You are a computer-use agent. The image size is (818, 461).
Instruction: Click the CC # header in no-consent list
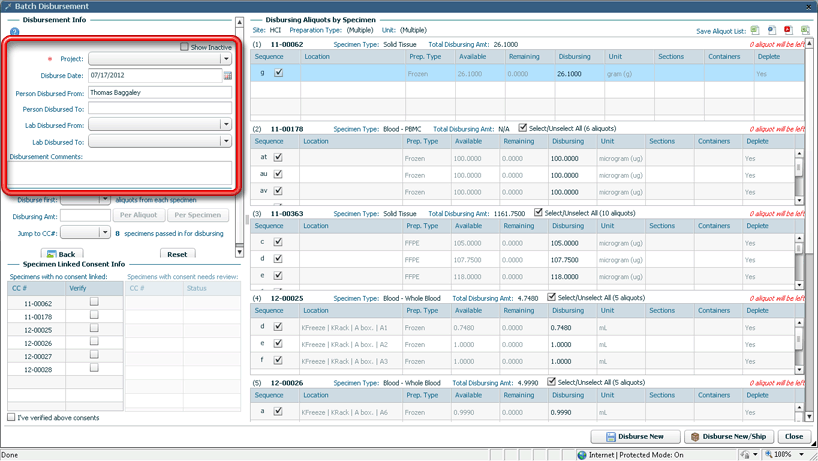(37, 288)
